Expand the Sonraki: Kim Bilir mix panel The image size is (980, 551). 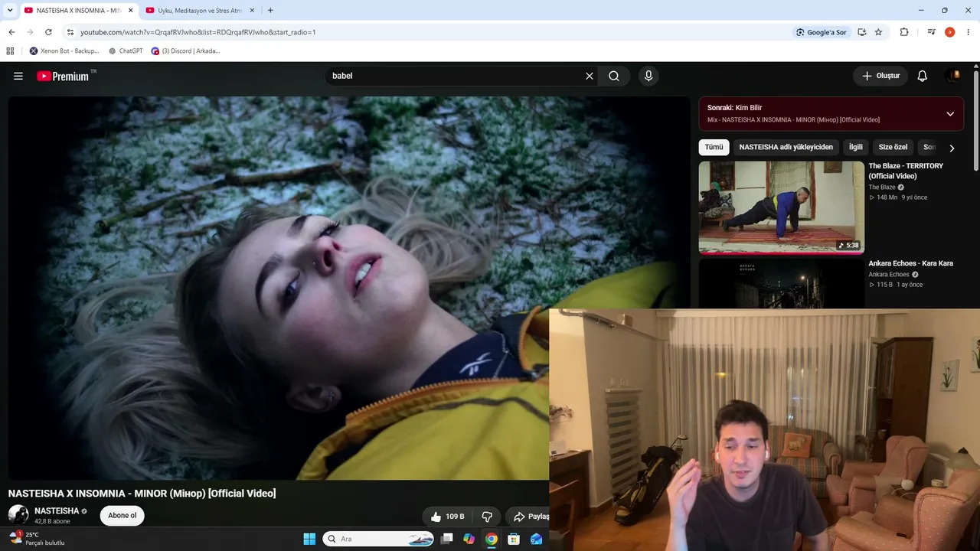(950, 114)
